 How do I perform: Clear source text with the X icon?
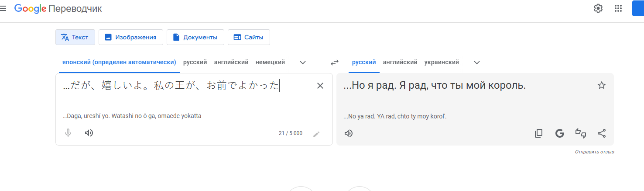pos(320,86)
